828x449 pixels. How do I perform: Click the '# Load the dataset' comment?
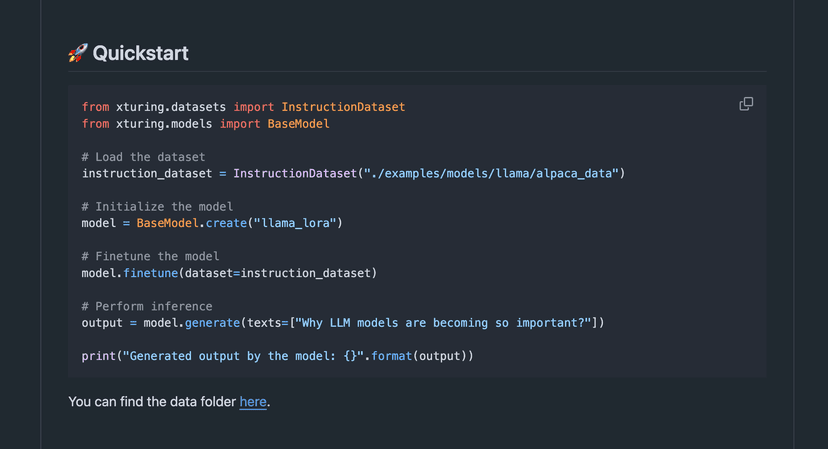[143, 157]
